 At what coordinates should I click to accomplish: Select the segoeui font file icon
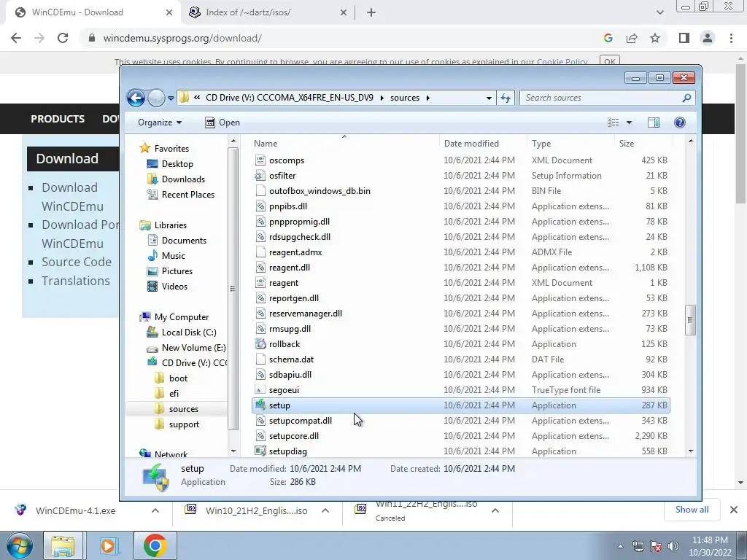click(260, 390)
